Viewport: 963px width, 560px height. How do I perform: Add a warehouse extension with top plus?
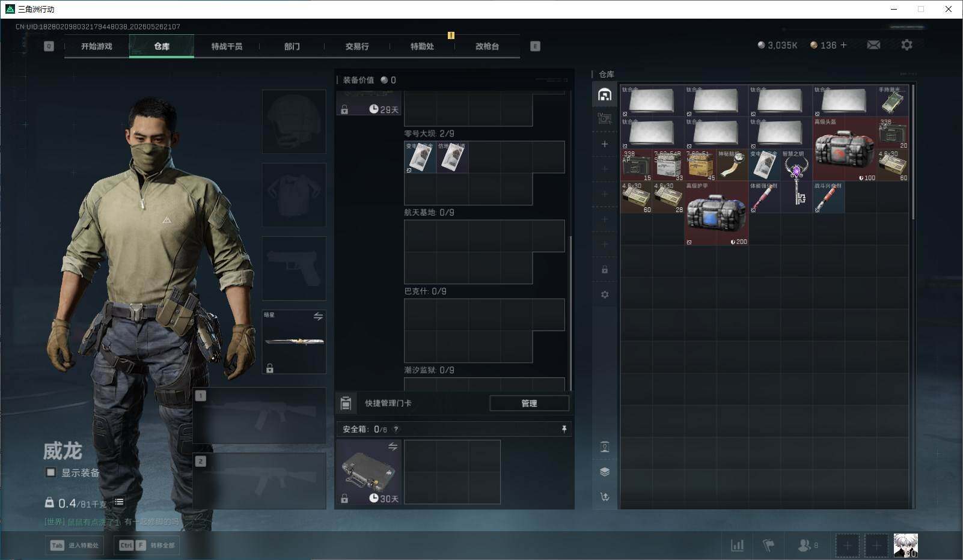[605, 144]
